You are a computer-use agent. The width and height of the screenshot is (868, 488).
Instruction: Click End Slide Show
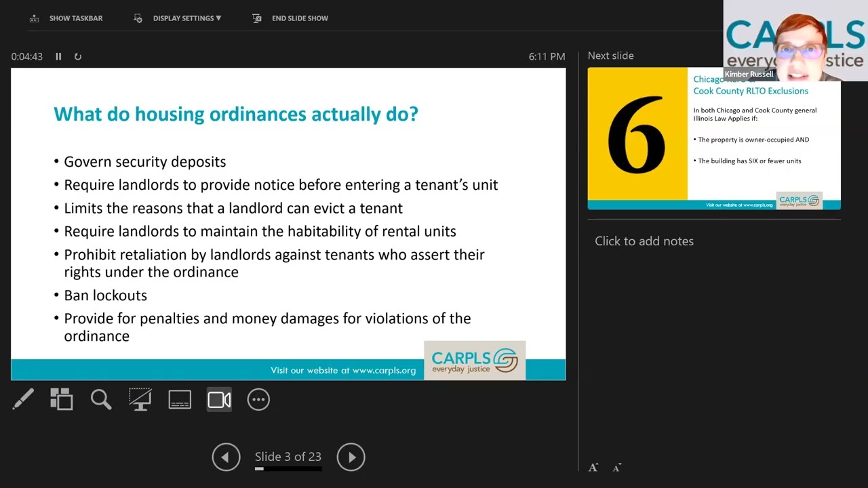point(290,18)
